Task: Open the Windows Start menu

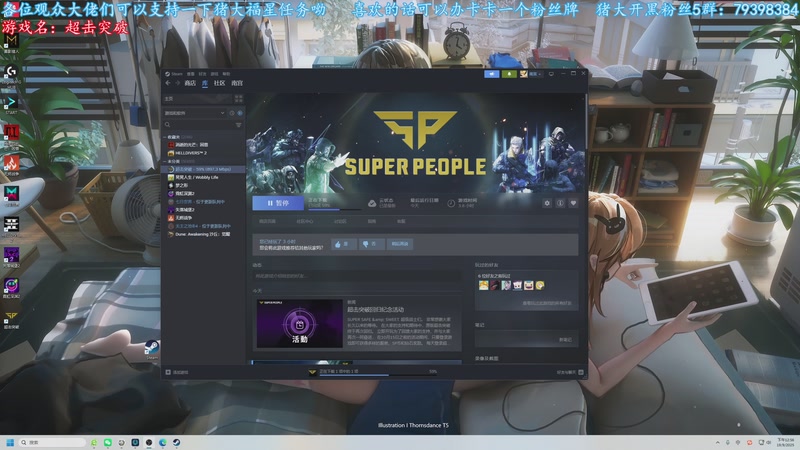Action: click(10, 442)
